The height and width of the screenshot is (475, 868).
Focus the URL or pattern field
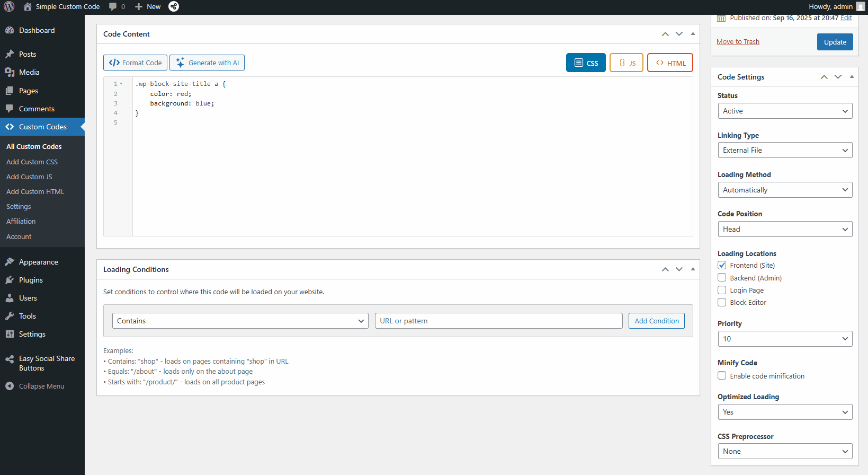pos(499,321)
